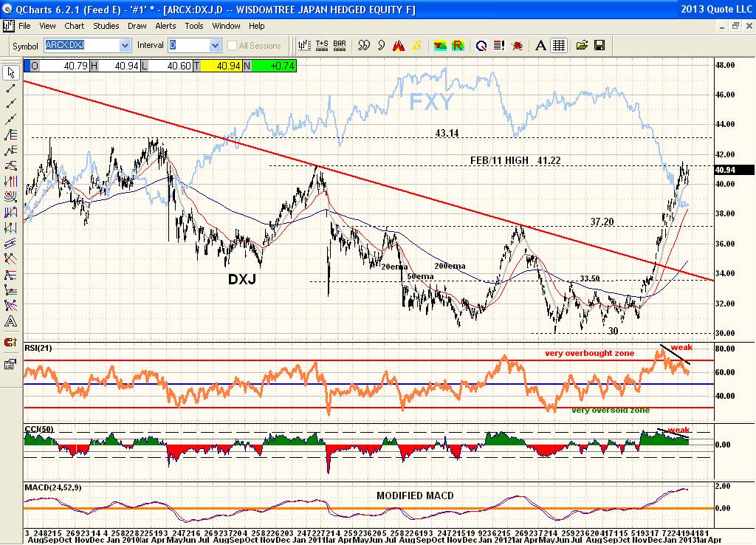Click the BAR chart toolbar icon
This screenshot has width=756, height=545.
(x=340, y=46)
